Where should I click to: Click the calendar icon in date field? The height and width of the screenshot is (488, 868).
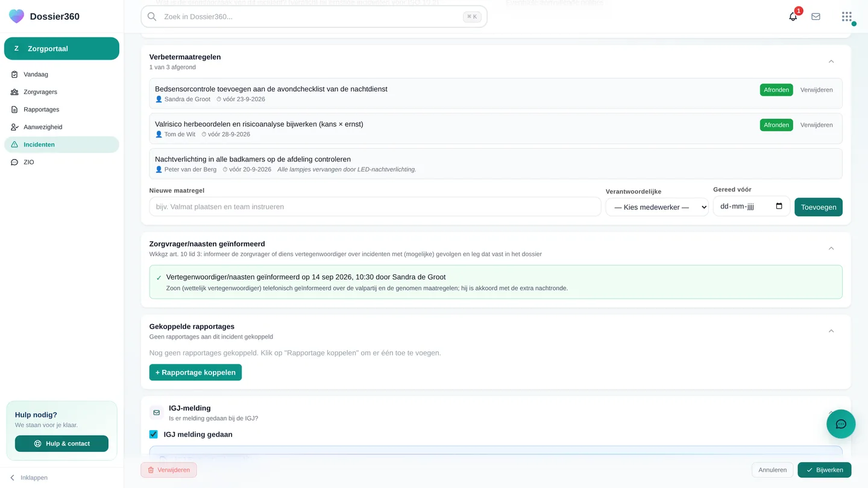(779, 206)
